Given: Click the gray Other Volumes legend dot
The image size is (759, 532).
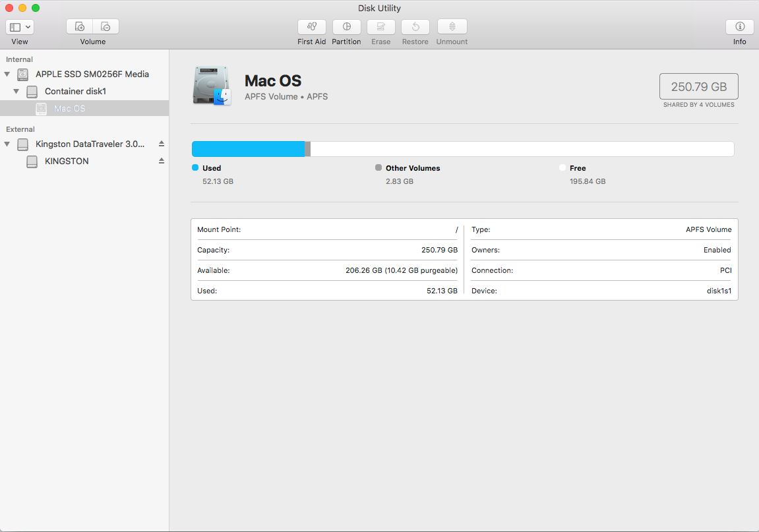Looking at the screenshot, I should 379,167.
